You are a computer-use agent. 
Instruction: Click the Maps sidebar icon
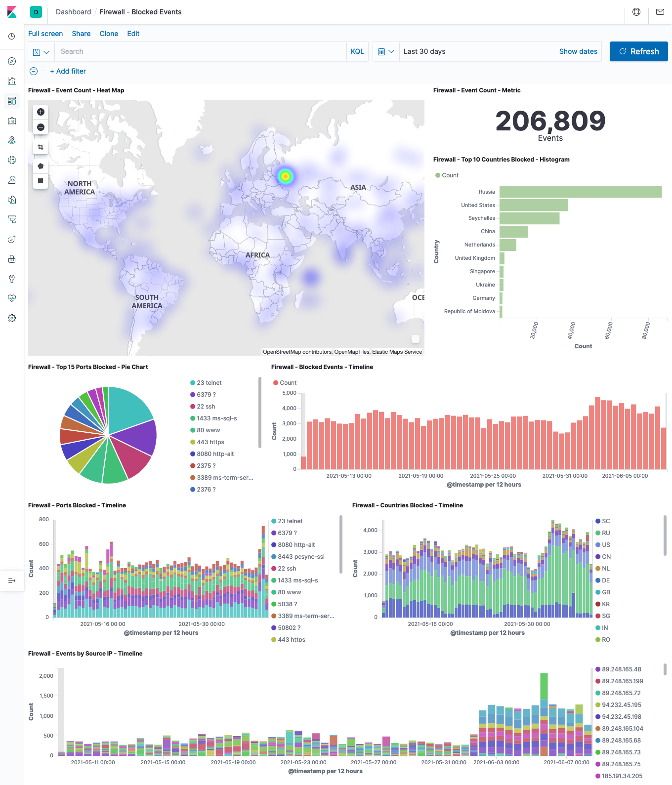(x=12, y=140)
